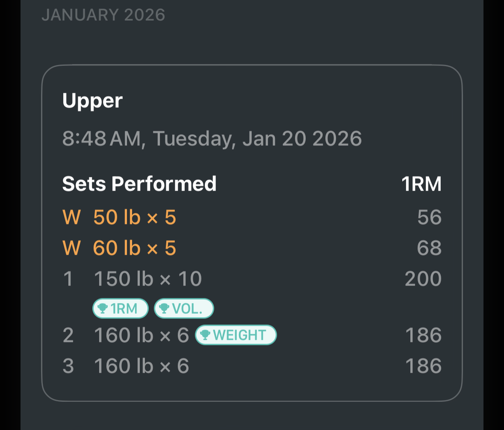Tap the WEIGHT trophy badge on set 2
Image resolution: width=504 pixels, height=430 pixels.
(236, 335)
